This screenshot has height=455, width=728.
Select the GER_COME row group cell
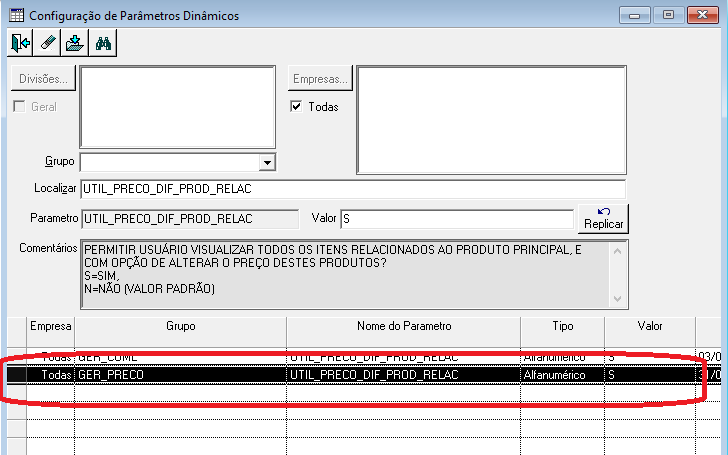tap(181, 357)
